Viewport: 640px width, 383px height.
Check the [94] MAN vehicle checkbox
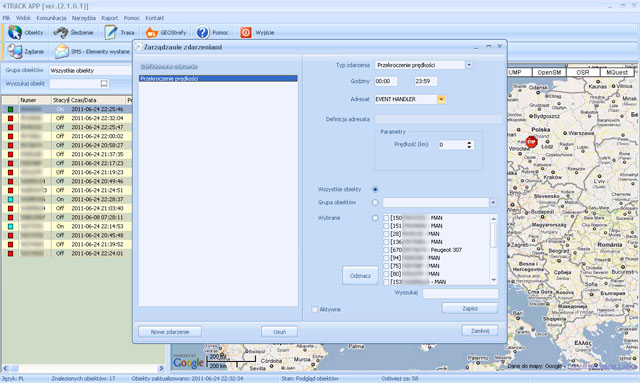[x=386, y=258]
